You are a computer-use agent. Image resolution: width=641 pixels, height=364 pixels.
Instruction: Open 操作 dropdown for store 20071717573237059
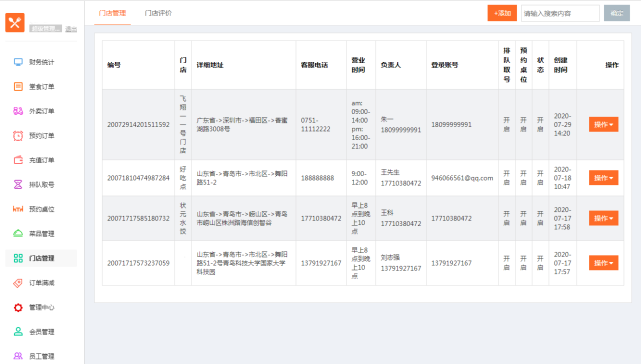click(x=603, y=263)
